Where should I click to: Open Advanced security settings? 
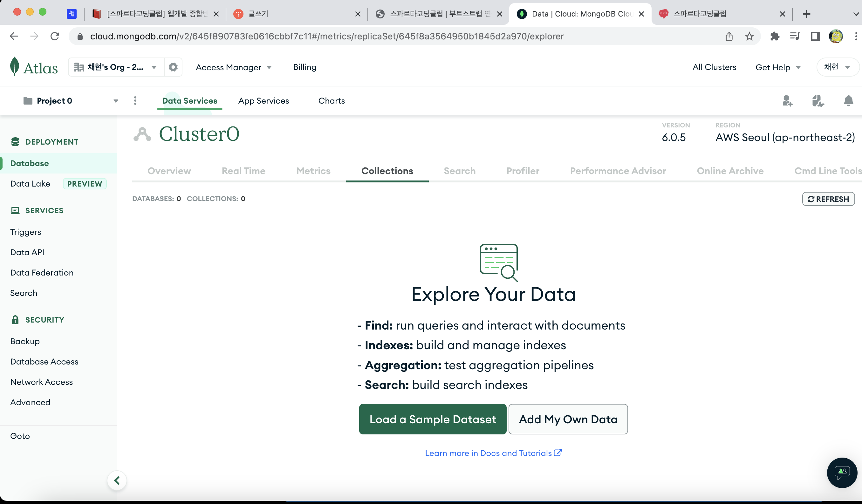pos(30,402)
